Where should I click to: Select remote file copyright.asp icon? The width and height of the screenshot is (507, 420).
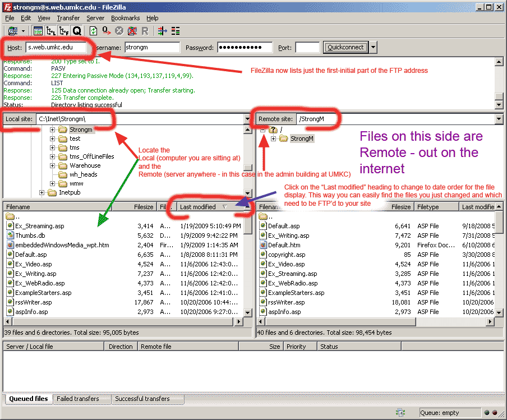point(263,255)
